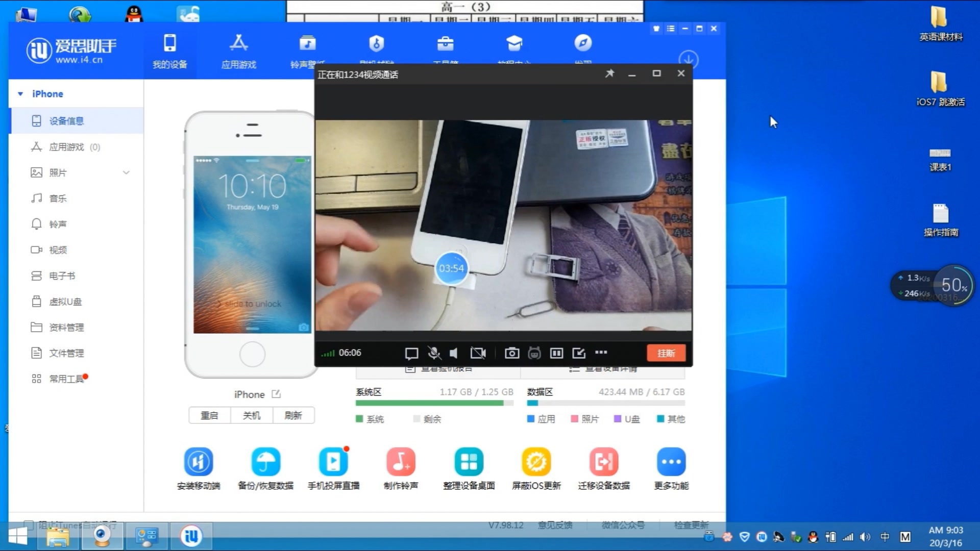Hang up the video call with 挂断

click(x=666, y=353)
